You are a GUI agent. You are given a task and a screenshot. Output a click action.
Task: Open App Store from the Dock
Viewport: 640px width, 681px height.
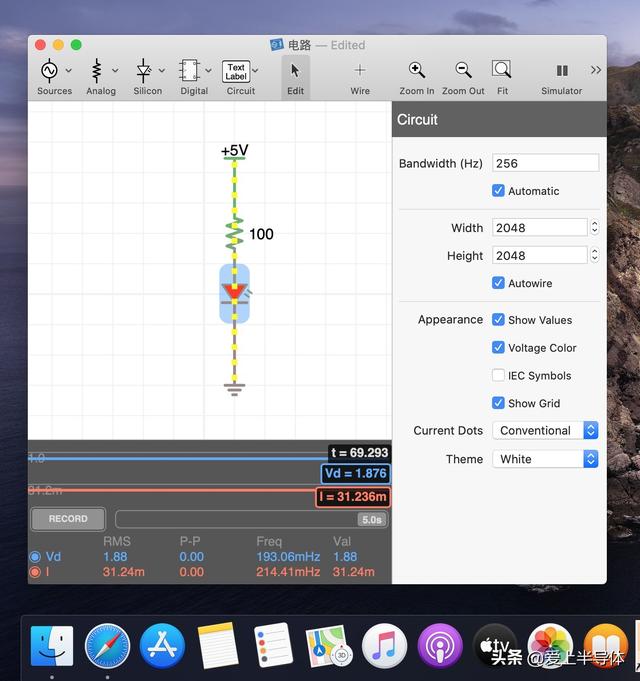coord(162,646)
